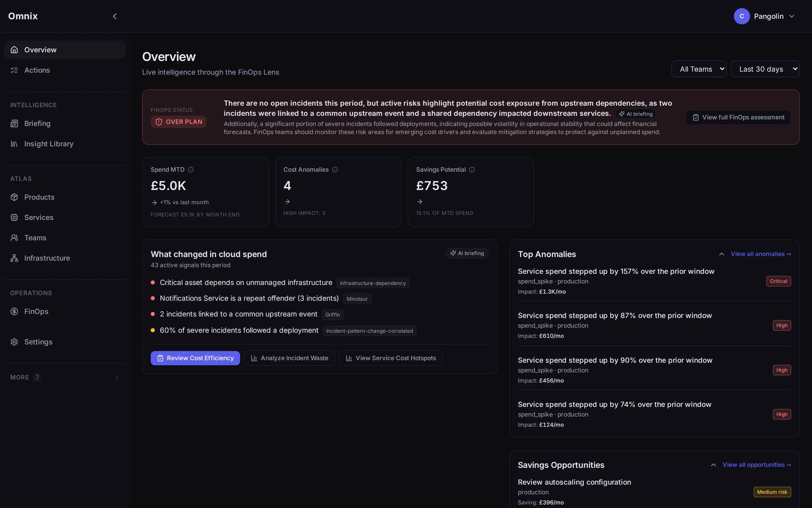
Task: Navigate to Services
Action: click(x=65, y=217)
